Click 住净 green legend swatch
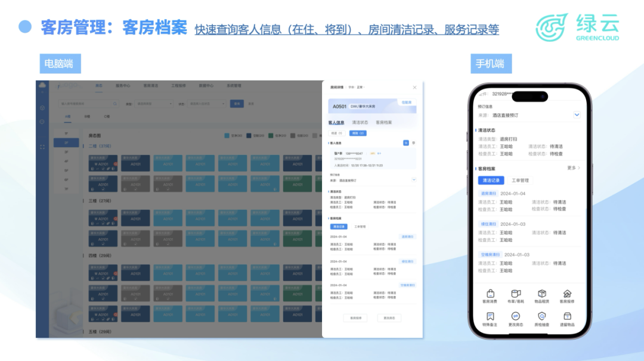 pyautogui.click(x=271, y=135)
